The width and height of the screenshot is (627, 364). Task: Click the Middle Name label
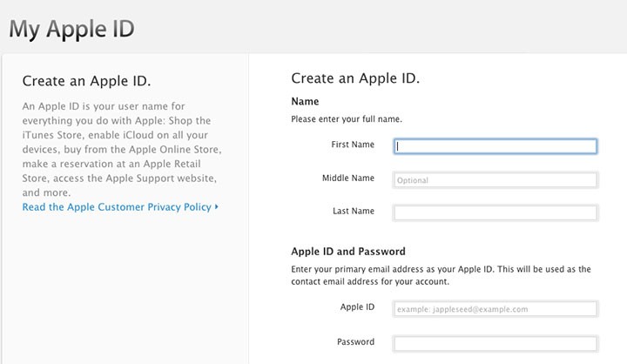pos(348,178)
